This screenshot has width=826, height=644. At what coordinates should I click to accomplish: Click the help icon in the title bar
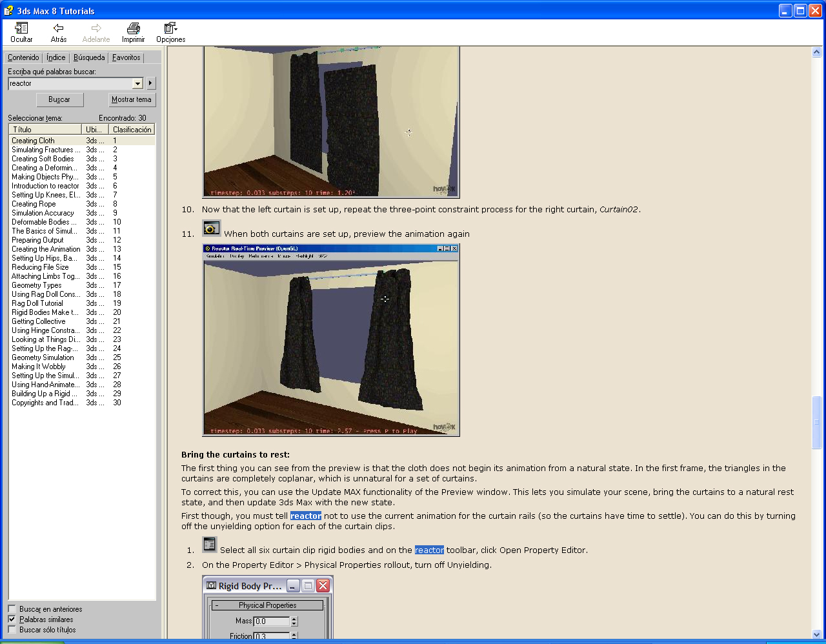[8, 10]
